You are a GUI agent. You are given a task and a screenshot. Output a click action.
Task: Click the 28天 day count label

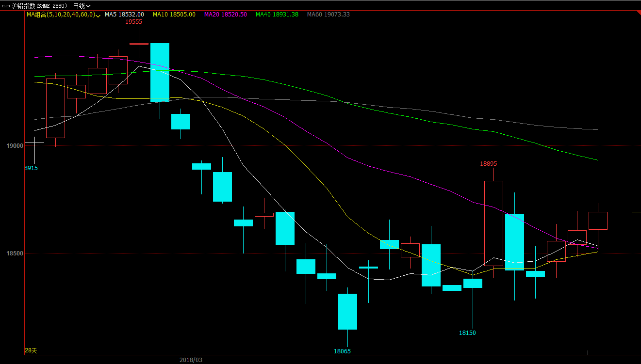31,350
